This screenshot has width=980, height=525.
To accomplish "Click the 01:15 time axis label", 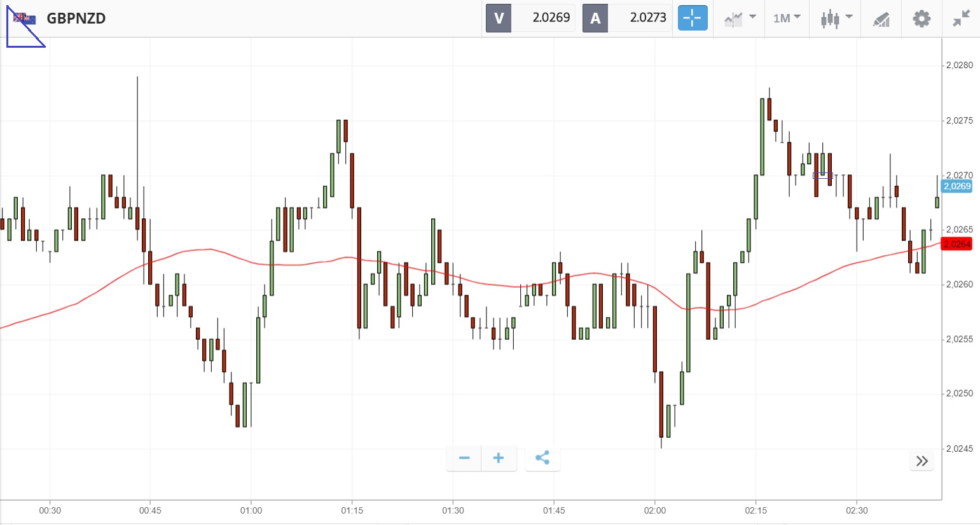I will click(352, 510).
